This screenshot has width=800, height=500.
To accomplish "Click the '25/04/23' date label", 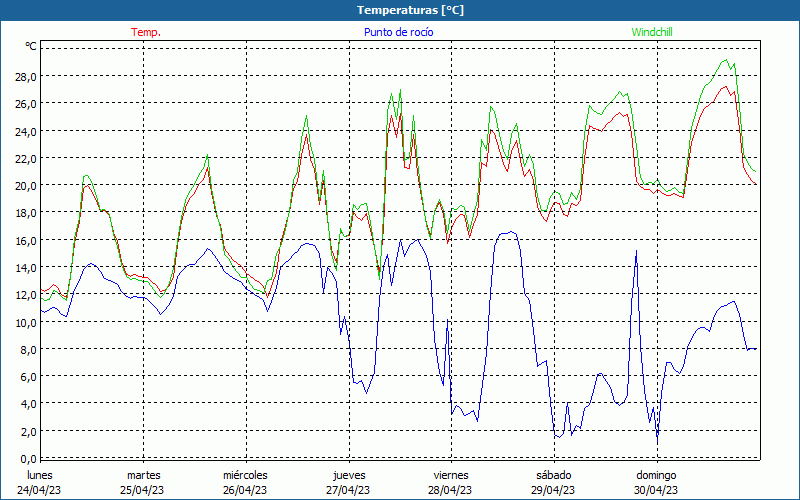I will (x=142, y=490).
